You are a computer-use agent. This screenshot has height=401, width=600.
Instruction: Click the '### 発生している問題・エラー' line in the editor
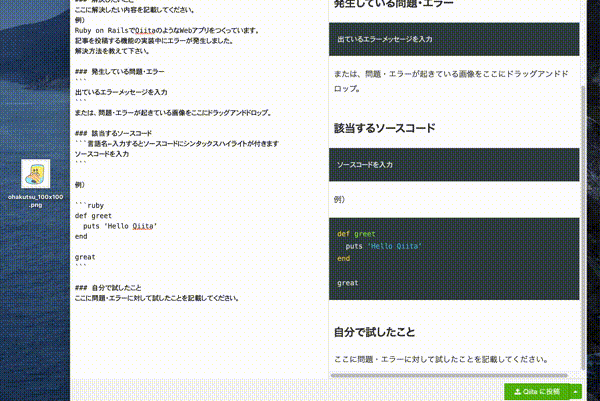point(119,72)
